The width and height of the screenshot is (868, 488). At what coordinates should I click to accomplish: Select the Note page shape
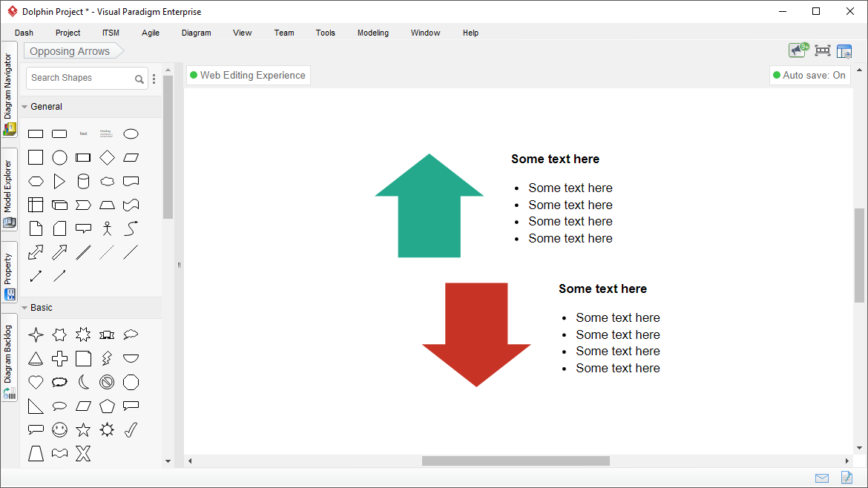(x=36, y=228)
